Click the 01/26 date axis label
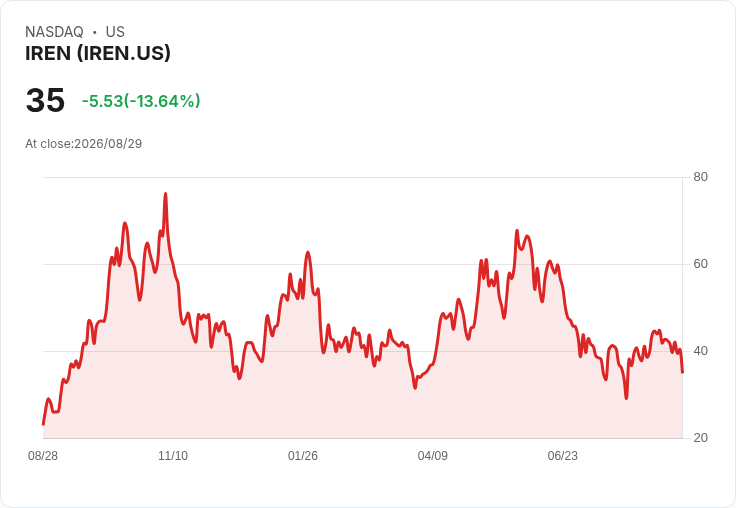The height and width of the screenshot is (508, 736). point(303,456)
